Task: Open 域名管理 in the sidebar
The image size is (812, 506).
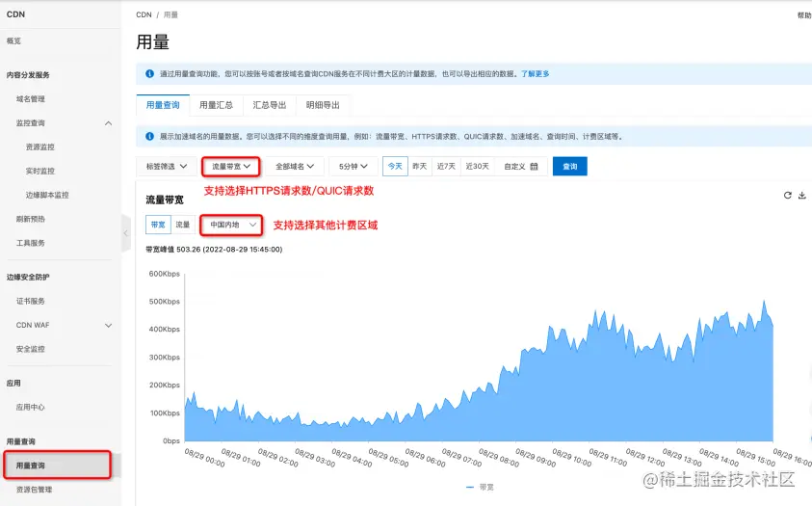Action: tap(31, 99)
